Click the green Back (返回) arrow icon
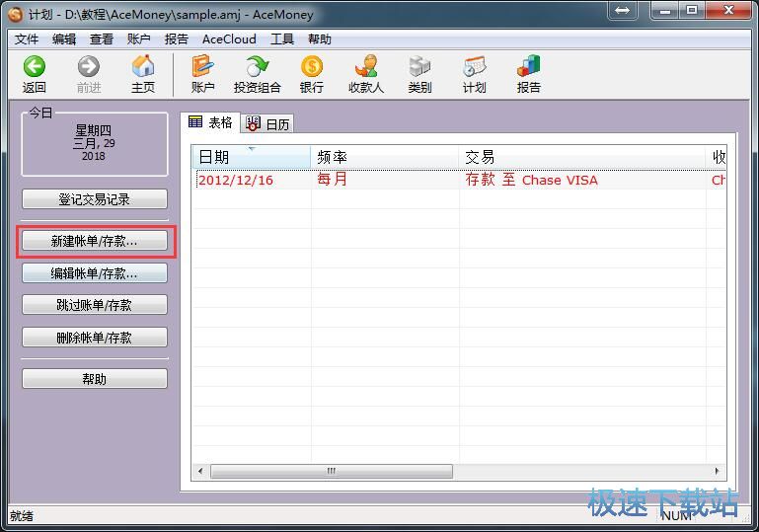Viewport: 759px width, 532px height. click(x=35, y=67)
